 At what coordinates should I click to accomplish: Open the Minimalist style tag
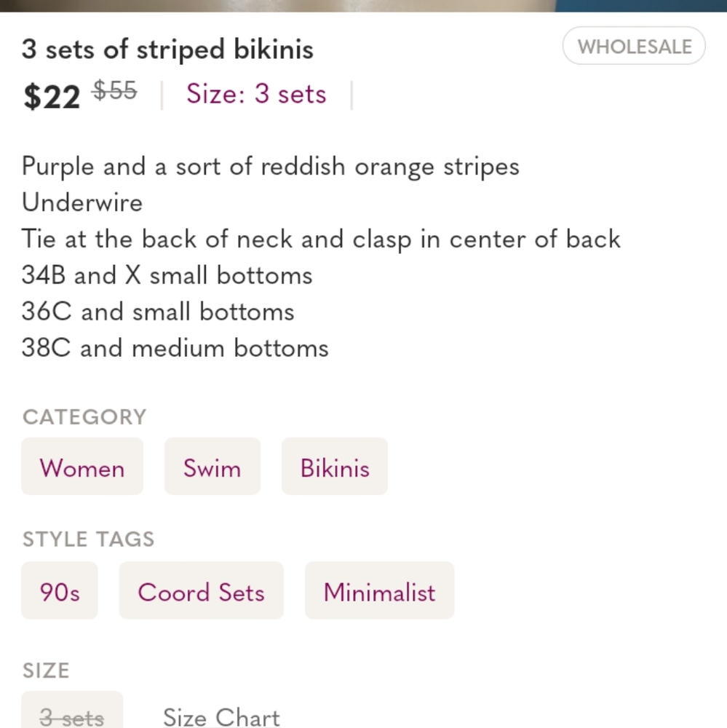[x=379, y=590]
